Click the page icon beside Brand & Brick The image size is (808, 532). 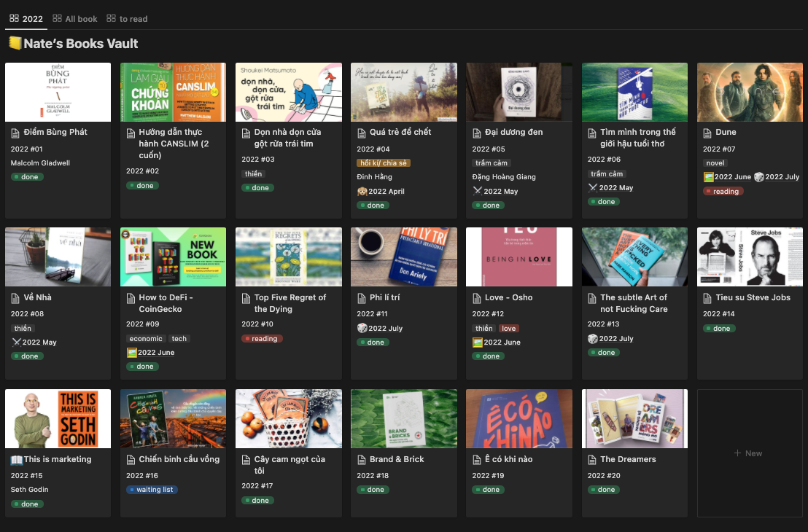tap(362, 460)
